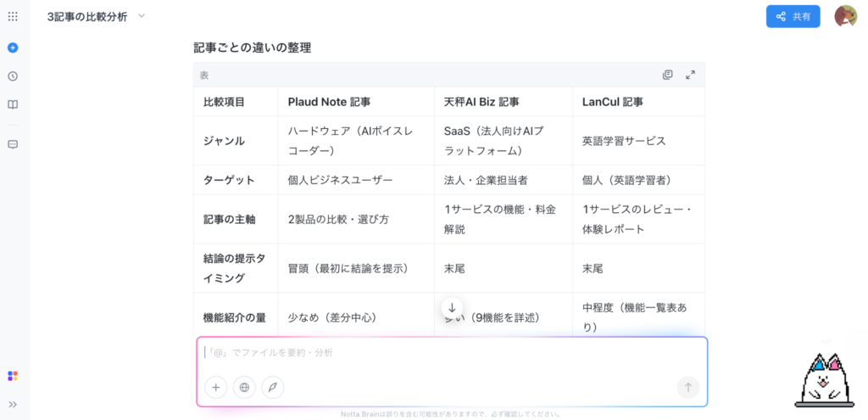This screenshot has height=420, width=868.
Task: Open the library book icon in the sidebar
Action: tap(13, 104)
